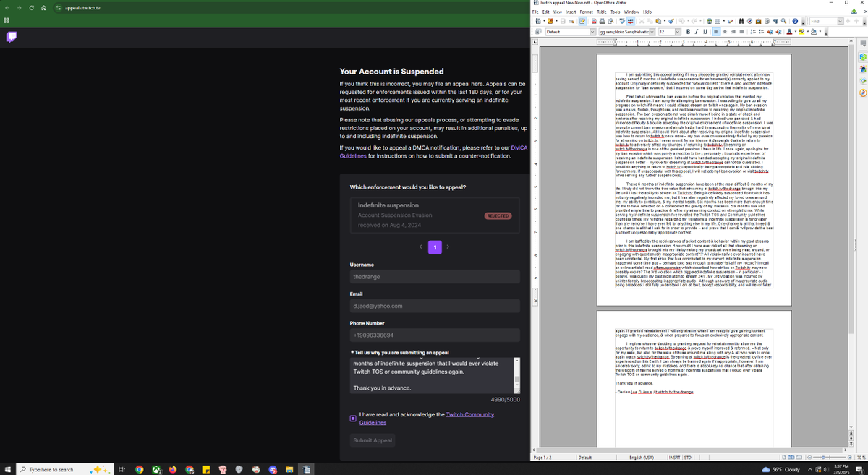Viewport: 868px width, 475px height.
Task: Click Edit File icon in Writer toolbar
Action: coord(582,21)
